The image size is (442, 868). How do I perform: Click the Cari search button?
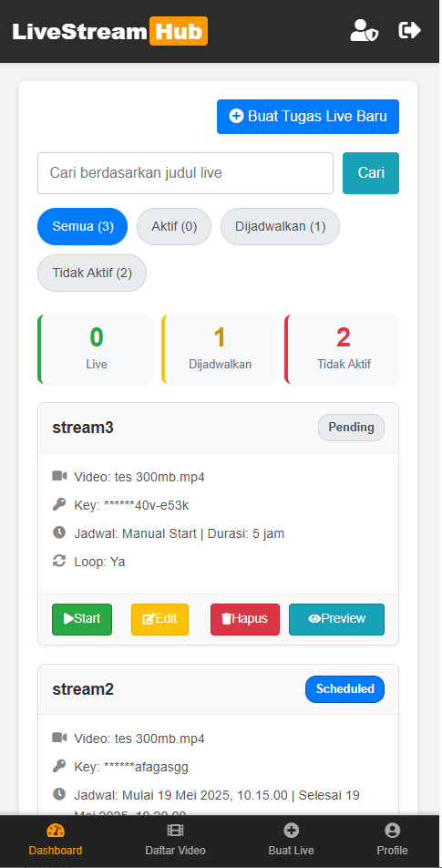[x=371, y=173]
